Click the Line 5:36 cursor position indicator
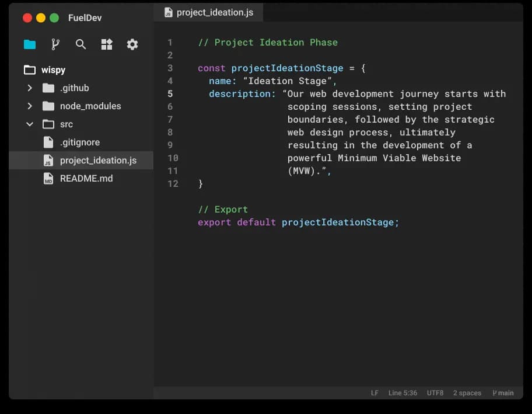Viewport: 532px width, 414px height. (402, 393)
